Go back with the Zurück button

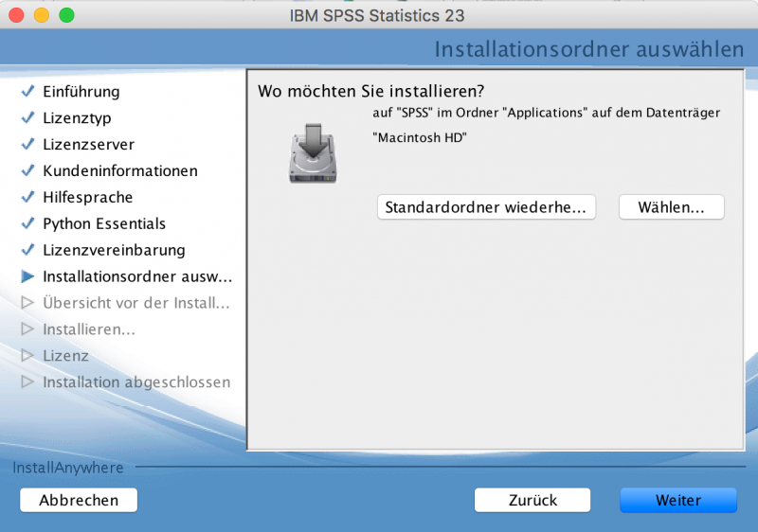[x=532, y=500]
